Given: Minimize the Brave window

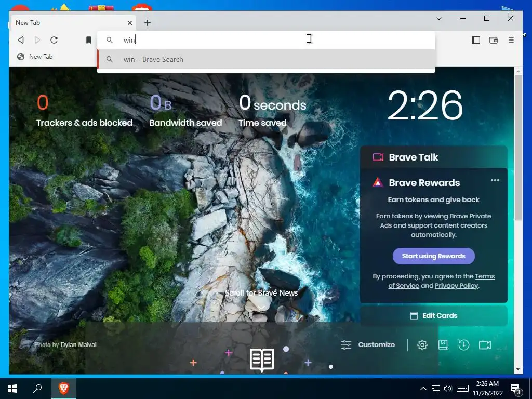Looking at the screenshot, I should (463, 18).
